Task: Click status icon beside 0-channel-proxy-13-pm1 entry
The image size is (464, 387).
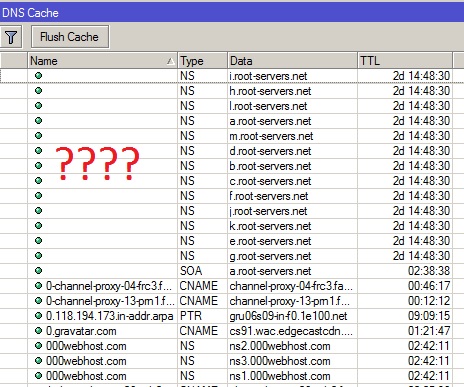Action: [x=38, y=301]
